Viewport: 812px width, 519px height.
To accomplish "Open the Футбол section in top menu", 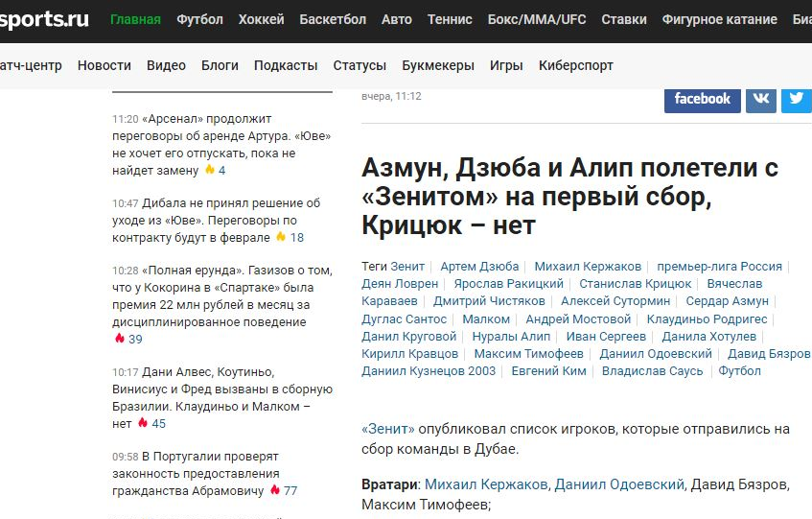I will (x=199, y=19).
